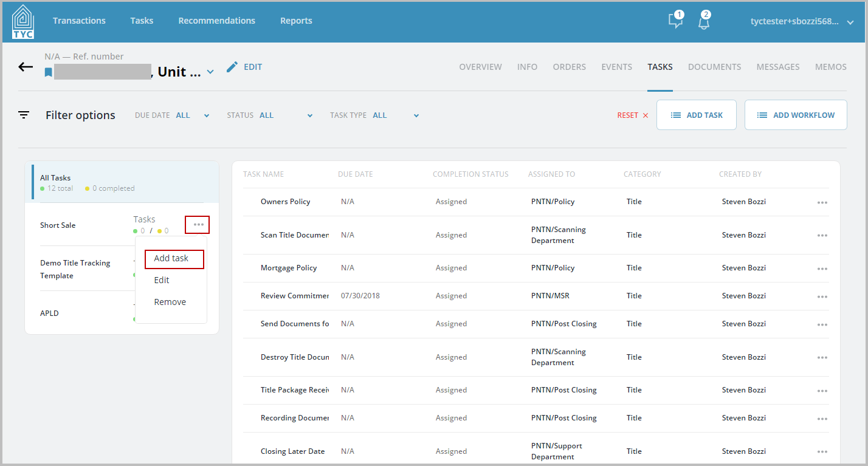Viewport: 868px width, 466px height.
Task: Open three-dots menu for Send Documents row
Action: click(822, 324)
